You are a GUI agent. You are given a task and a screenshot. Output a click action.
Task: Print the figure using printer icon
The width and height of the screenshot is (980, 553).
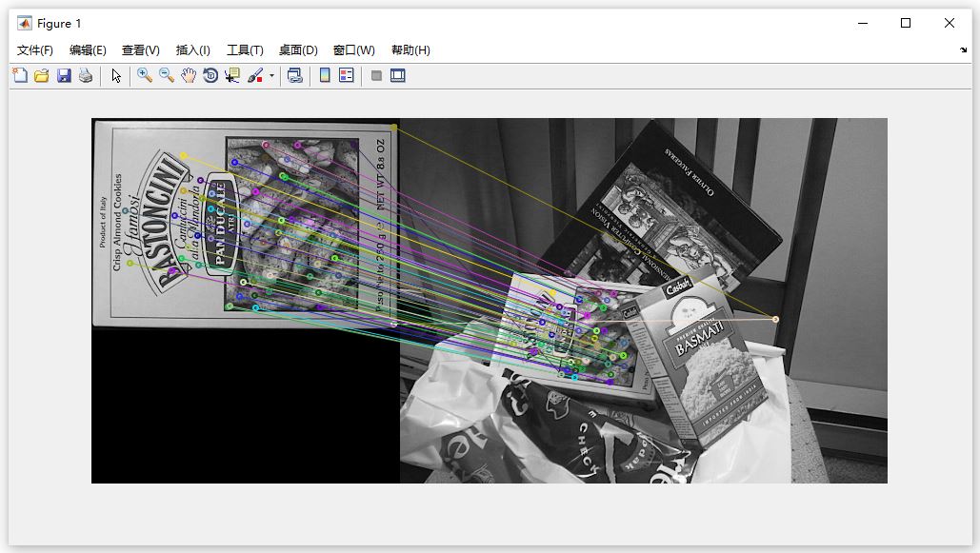86,75
